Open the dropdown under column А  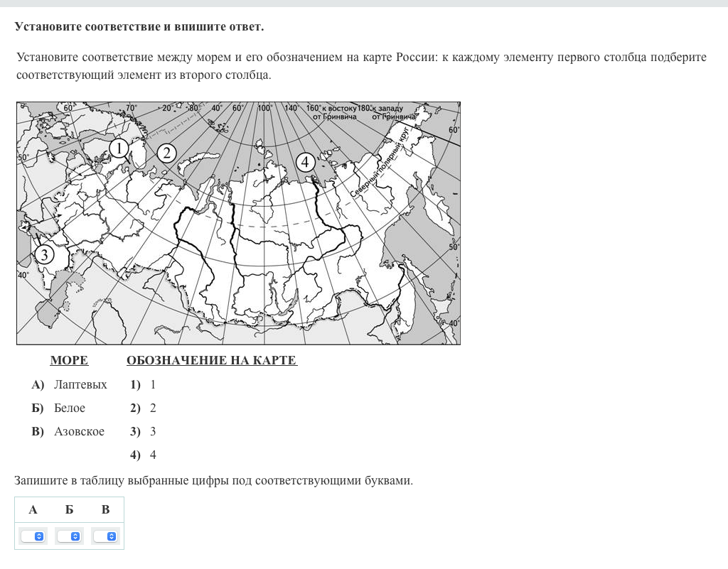coord(33,536)
